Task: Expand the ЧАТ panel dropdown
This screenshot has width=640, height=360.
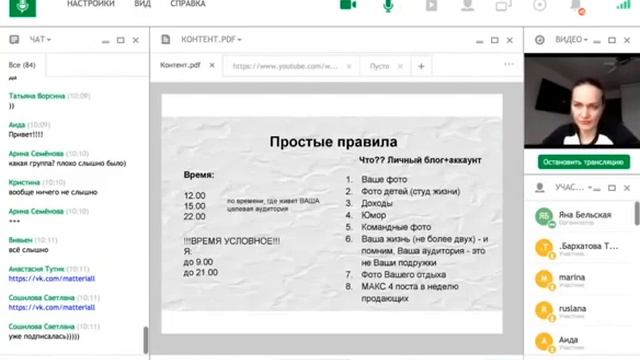Action: point(40,40)
